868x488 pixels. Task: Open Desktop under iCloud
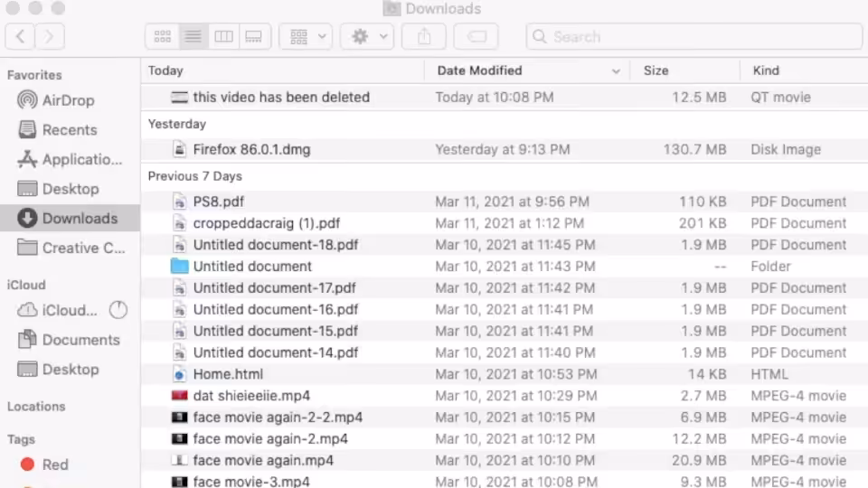point(71,369)
